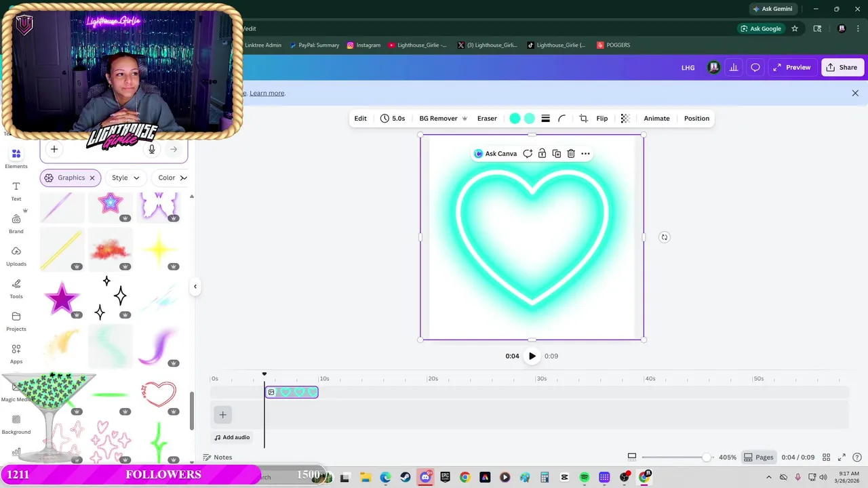Click the crop icon in the image toolbar
Image resolution: width=868 pixels, height=488 pixels.
583,119
